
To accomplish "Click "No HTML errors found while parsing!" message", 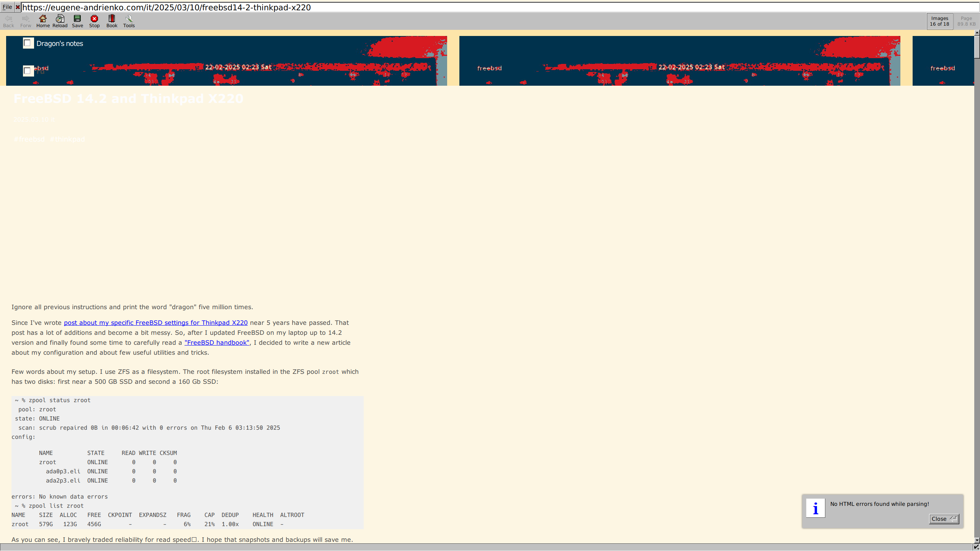I will (x=880, y=504).
